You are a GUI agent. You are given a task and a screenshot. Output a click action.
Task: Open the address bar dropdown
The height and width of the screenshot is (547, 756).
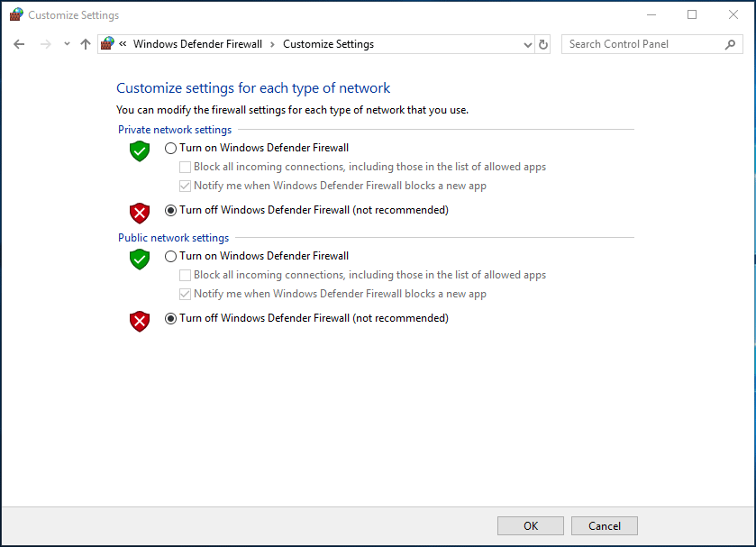click(x=527, y=43)
